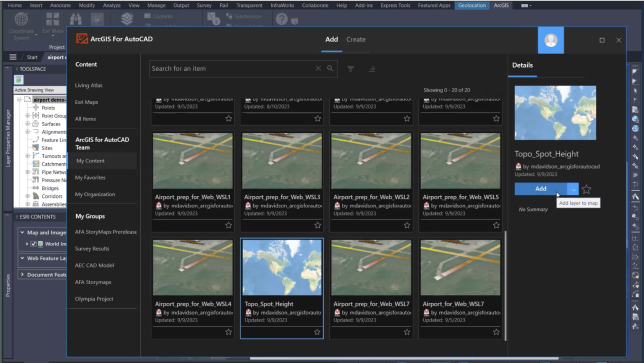Viewport: 644px width, 363px height.
Task: Favorite the Airport_prep_for_Web_WSL1 card star
Action: pyautogui.click(x=228, y=225)
